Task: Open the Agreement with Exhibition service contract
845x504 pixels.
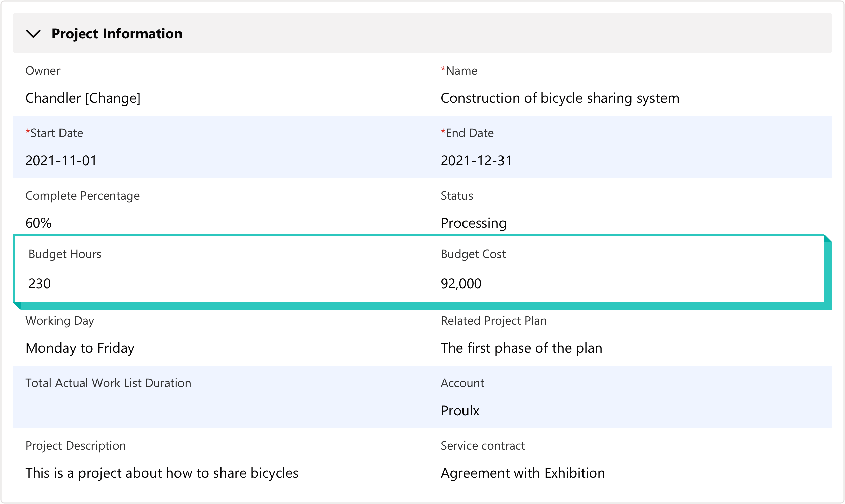Action: [x=523, y=473]
